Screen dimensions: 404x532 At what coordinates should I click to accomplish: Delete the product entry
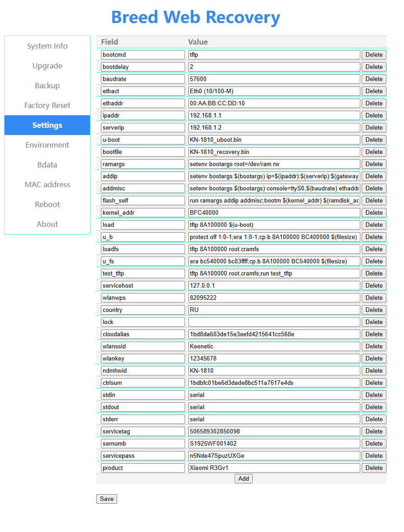tap(374, 468)
